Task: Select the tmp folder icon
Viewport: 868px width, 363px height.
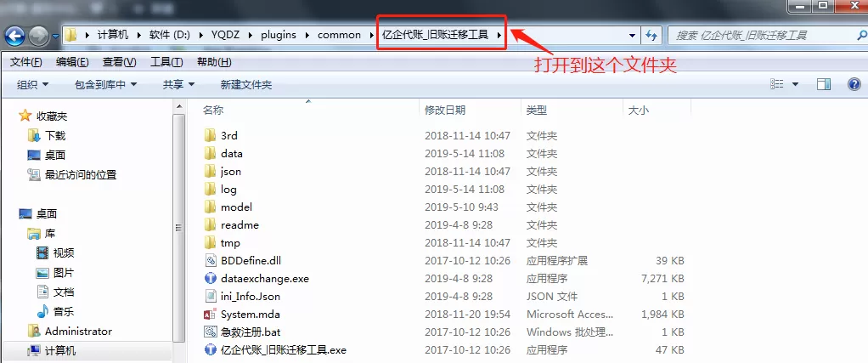Action: tap(210, 243)
